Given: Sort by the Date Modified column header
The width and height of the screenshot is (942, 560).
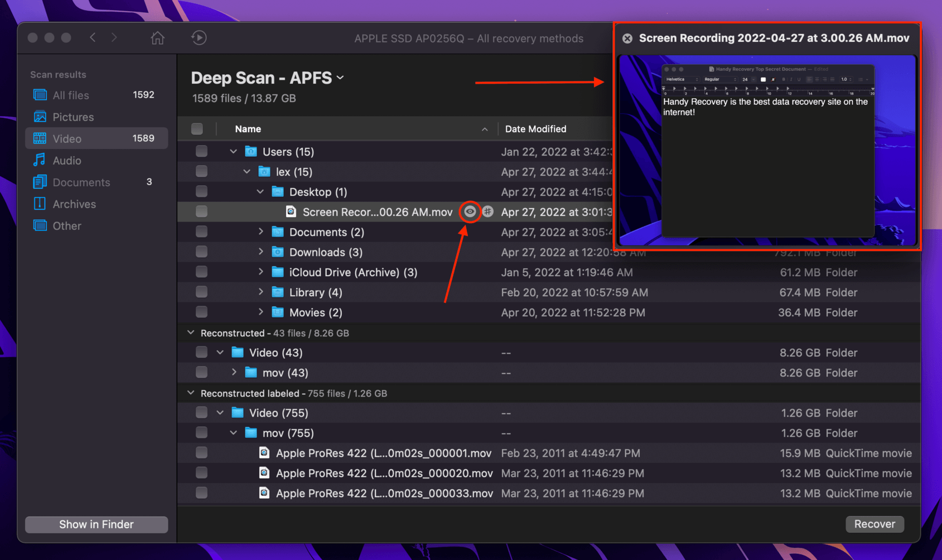Looking at the screenshot, I should click(535, 129).
